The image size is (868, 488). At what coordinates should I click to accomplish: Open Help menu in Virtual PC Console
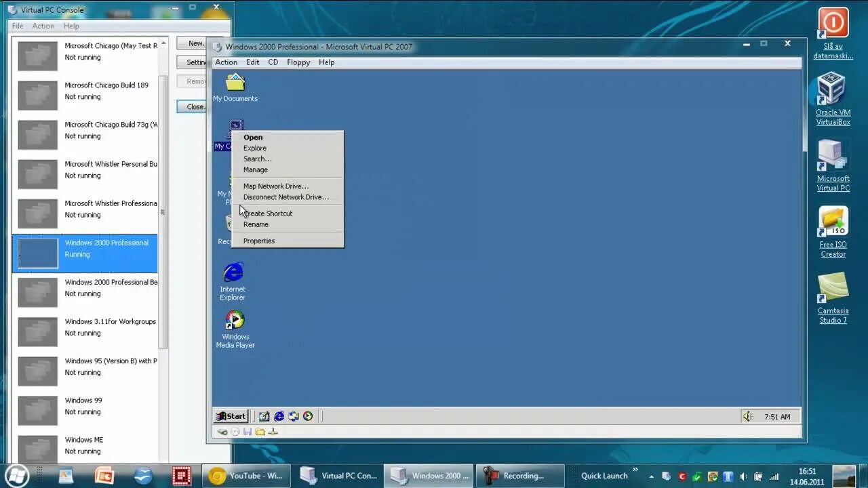71,26
